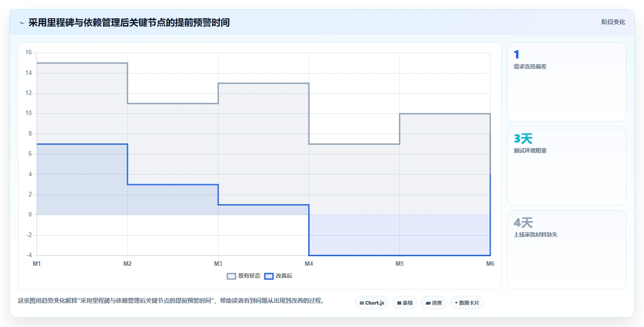
Task: Click the M2 x-axis label
Action: point(128,264)
